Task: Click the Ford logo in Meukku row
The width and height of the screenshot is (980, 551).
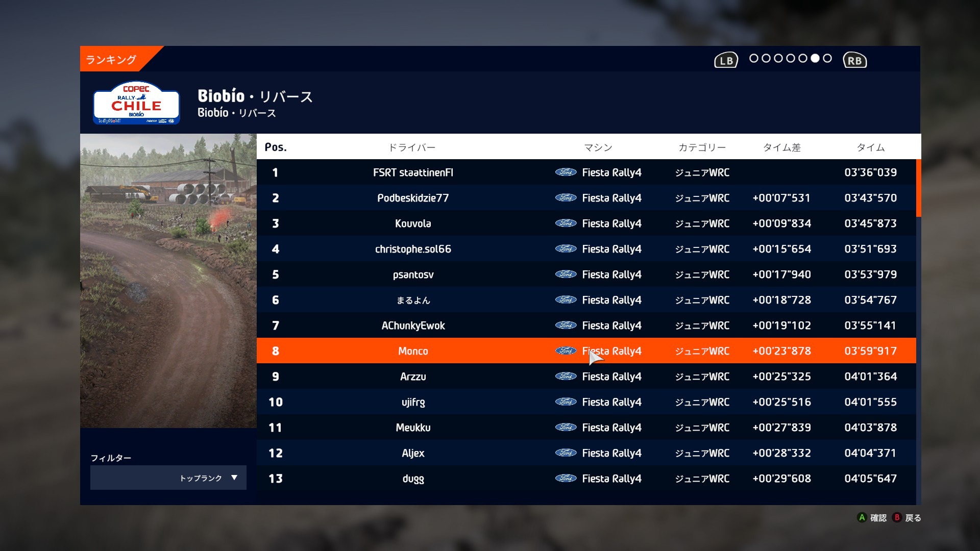Action: 566,428
